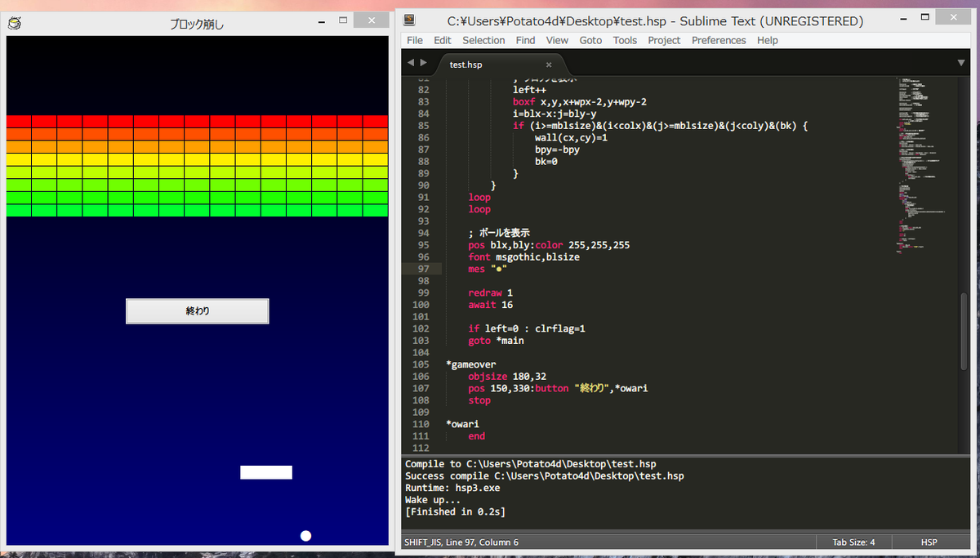The image size is (980, 558).
Task: Open the View menu
Action: 557,40
